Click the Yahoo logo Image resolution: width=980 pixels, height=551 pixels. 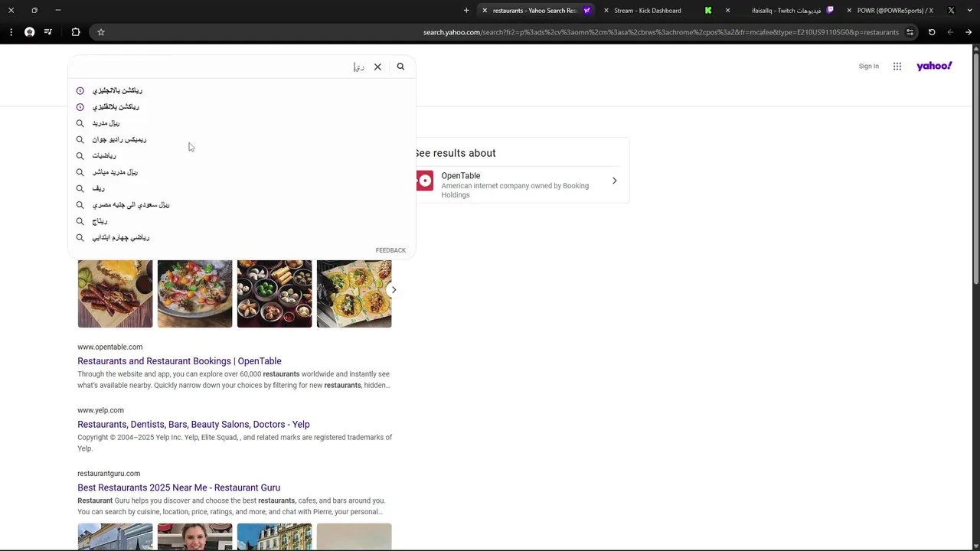click(934, 67)
